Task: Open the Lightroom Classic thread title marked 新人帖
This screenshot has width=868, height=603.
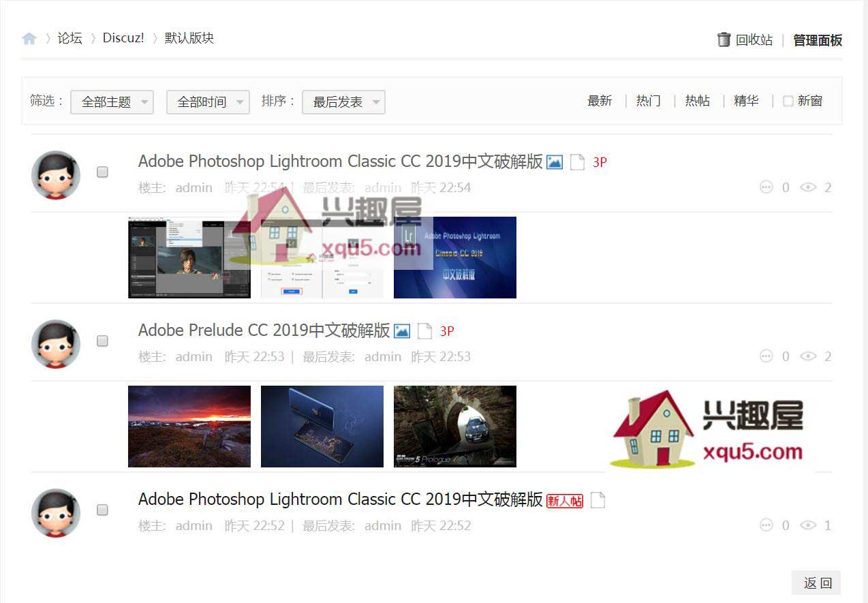Action: pyautogui.click(x=341, y=499)
